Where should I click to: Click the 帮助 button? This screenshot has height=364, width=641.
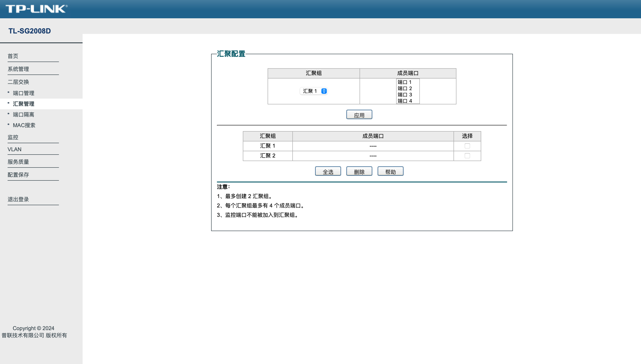pyautogui.click(x=390, y=171)
